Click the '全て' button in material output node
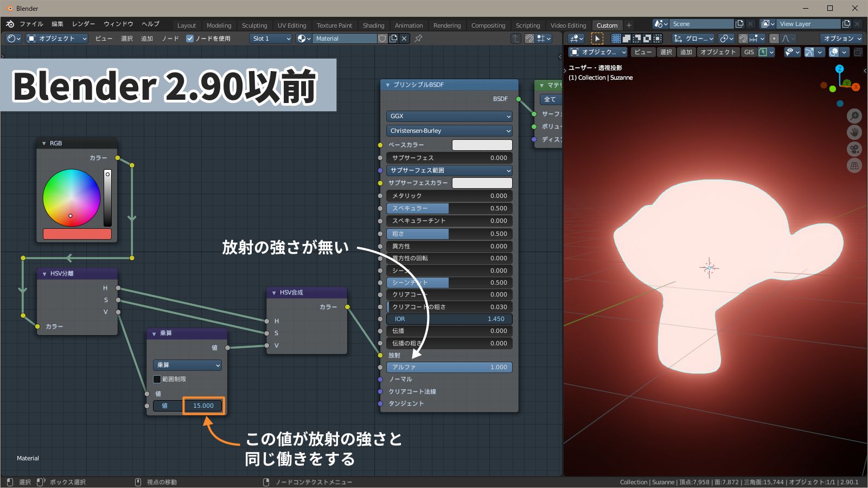The height and width of the screenshot is (488, 868). [x=550, y=99]
